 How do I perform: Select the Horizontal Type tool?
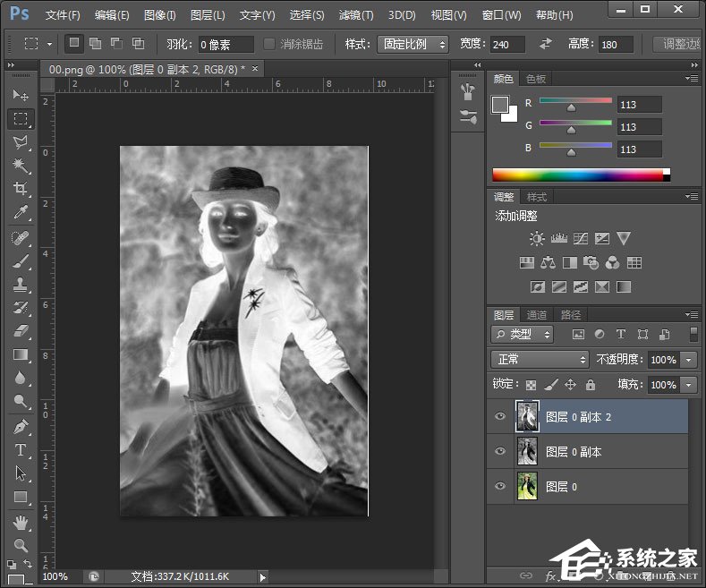click(21, 449)
